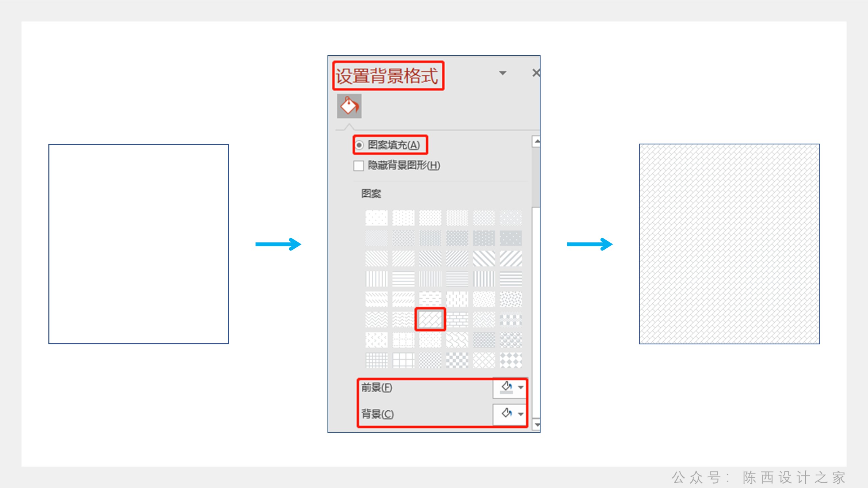Viewport: 868px width, 488px height.
Task: Close the 设置背景格式 panel
Action: click(x=535, y=73)
